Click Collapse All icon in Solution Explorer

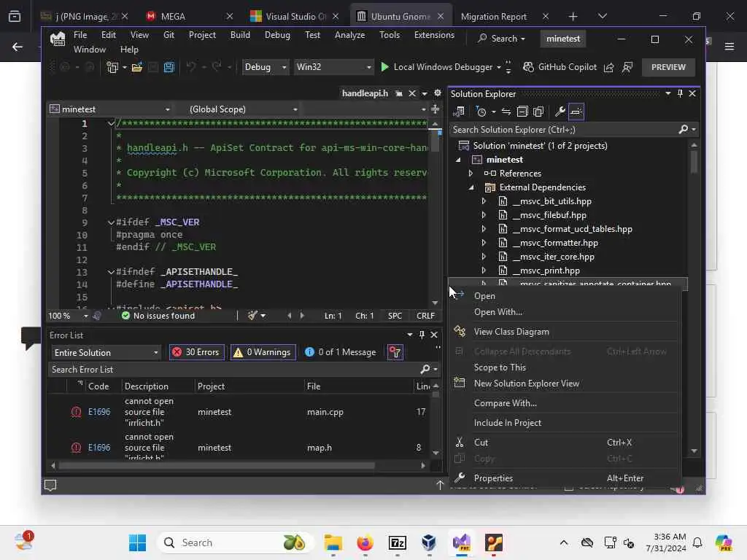coord(522,112)
